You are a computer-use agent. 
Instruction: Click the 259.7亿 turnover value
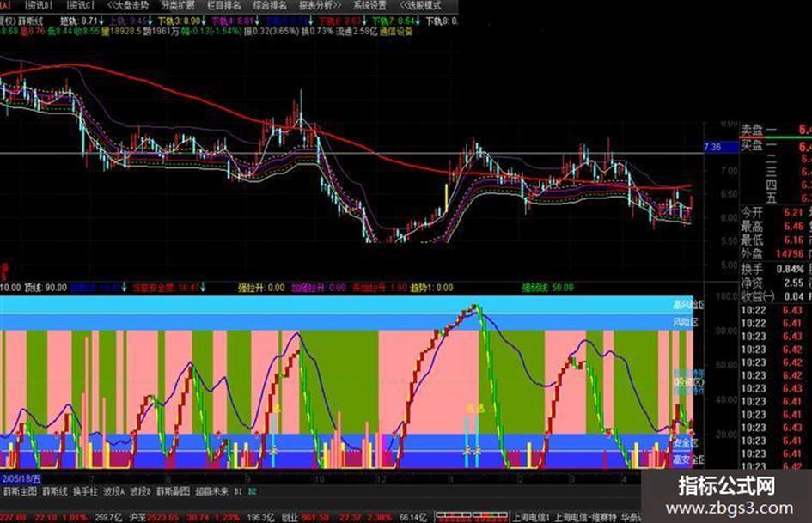coord(107,517)
